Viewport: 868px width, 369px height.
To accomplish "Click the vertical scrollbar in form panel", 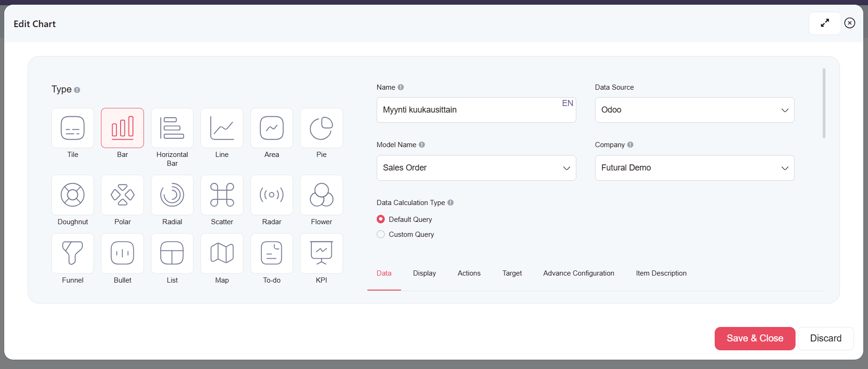I will coord(824,103).
